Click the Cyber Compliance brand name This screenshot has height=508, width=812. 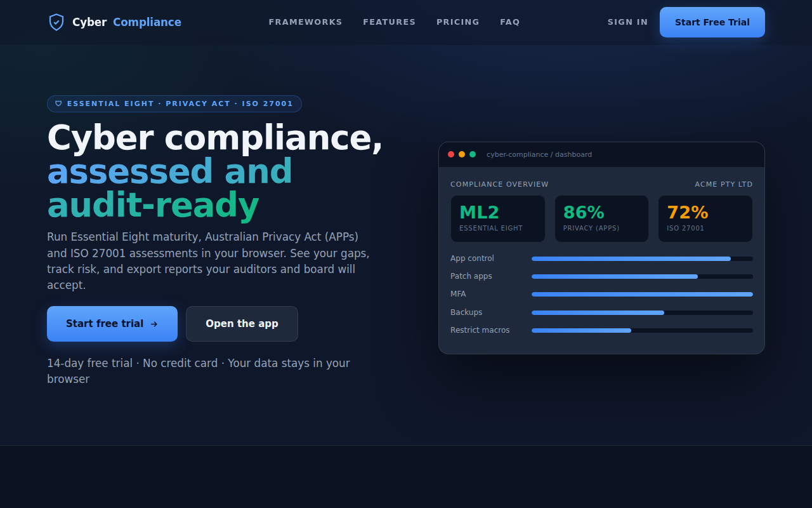click(127, 22)
